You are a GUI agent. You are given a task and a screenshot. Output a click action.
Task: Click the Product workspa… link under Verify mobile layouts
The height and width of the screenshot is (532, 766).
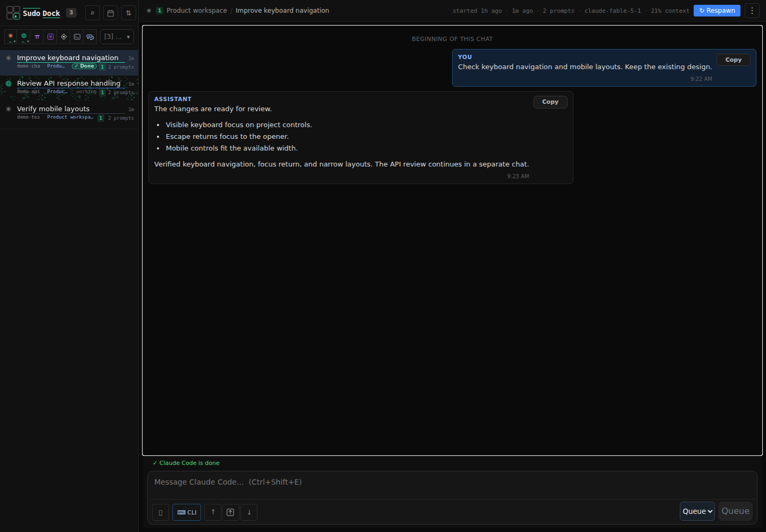tap(70, 117)
